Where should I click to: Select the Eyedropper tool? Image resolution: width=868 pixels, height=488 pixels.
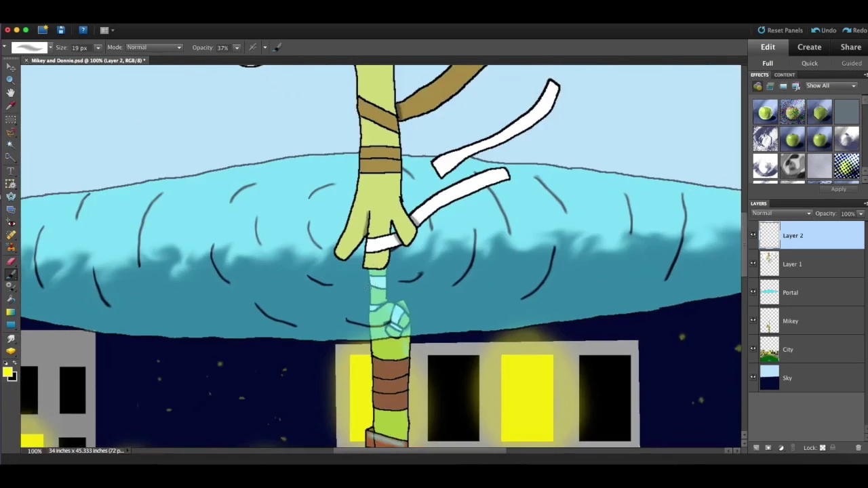point(11,105)
